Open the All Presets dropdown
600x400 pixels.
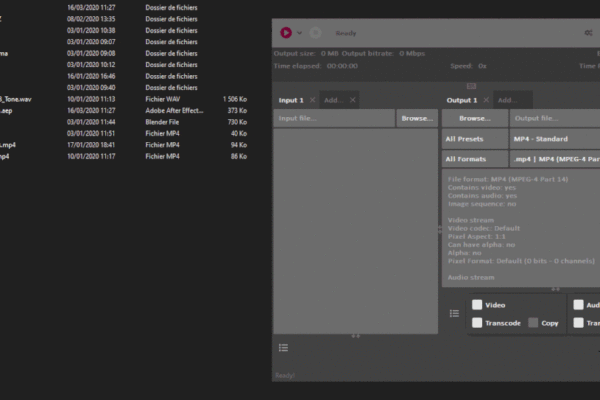pyautogui.click(x=474, y=139)
